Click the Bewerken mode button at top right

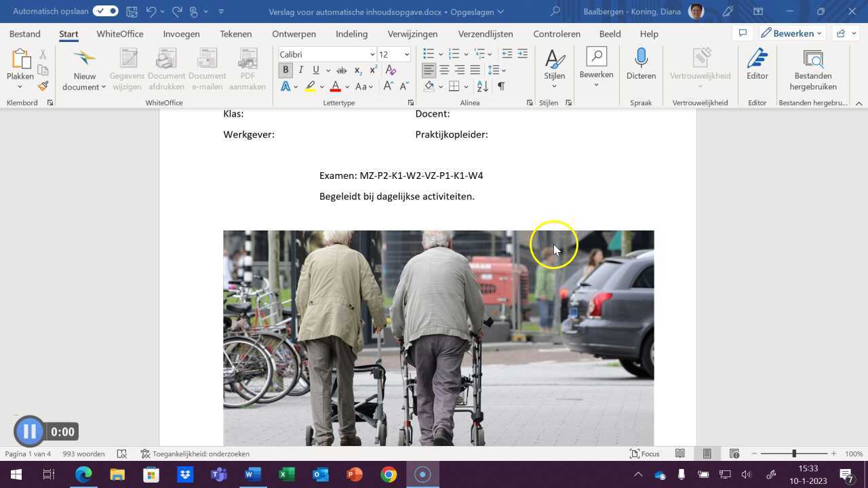click(791, 33)
